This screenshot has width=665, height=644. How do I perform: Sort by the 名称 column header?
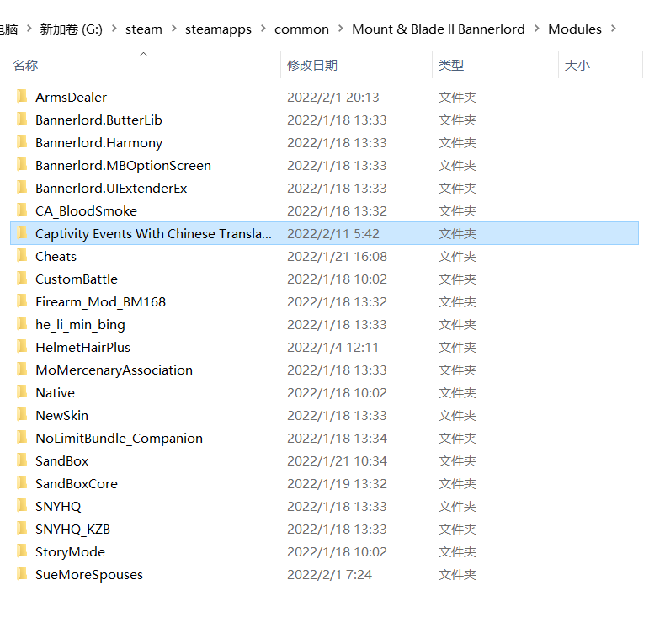click(x=25, y=66)
